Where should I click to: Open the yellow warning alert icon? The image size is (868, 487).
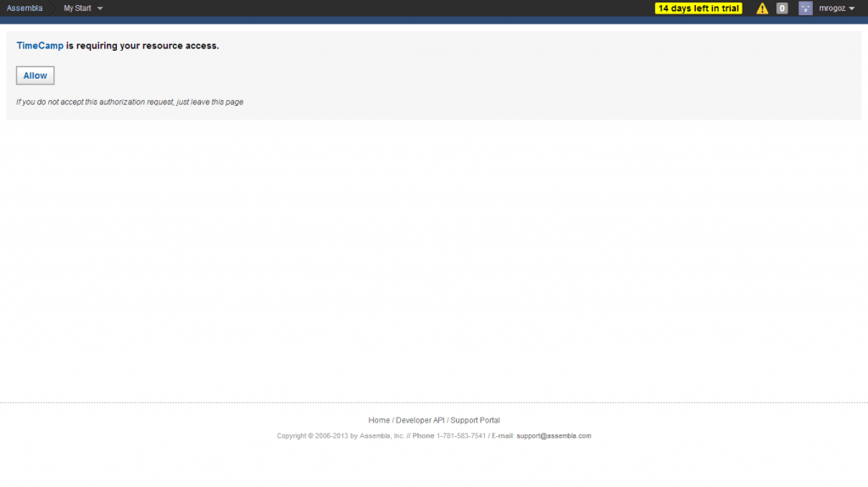762,8
